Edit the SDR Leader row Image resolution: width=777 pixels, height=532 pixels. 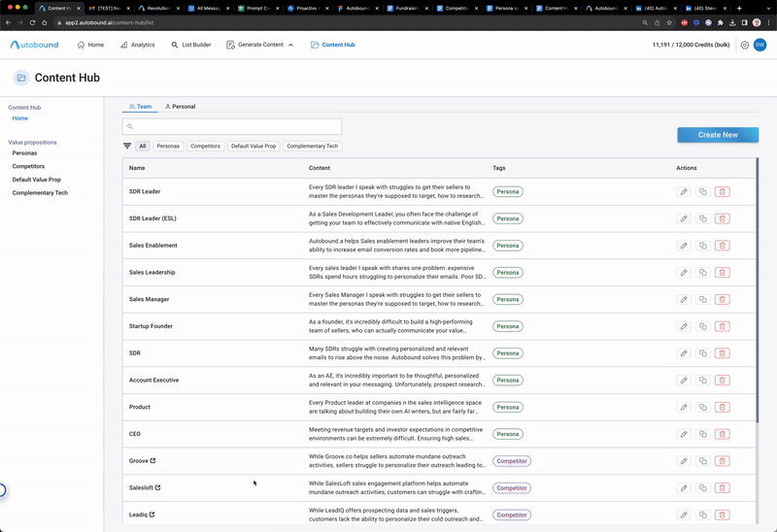click(684, 191)
